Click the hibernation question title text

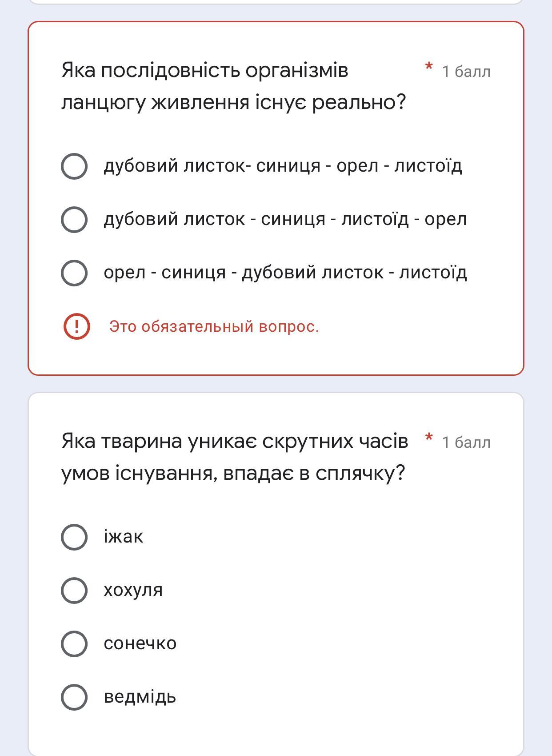point(234,457)
